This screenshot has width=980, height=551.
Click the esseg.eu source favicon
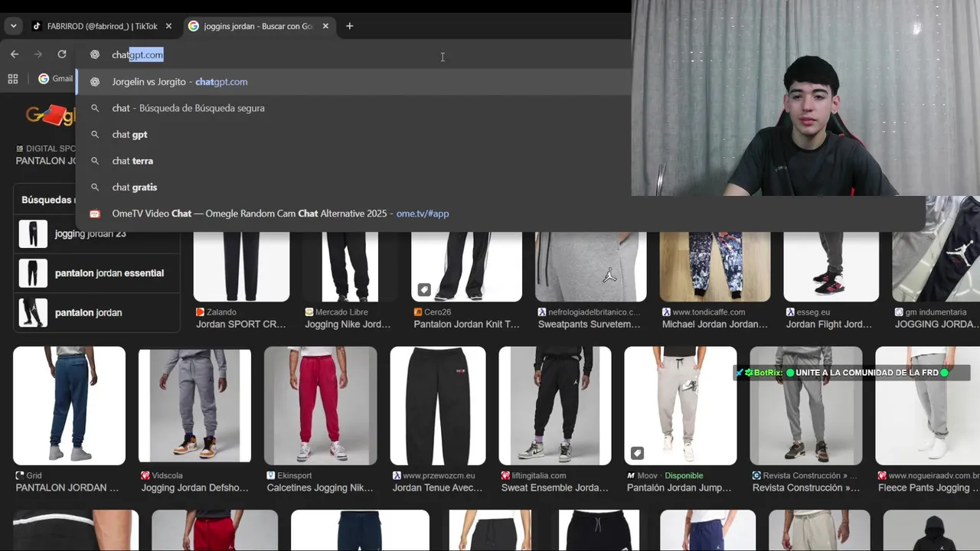pos(790,312)
